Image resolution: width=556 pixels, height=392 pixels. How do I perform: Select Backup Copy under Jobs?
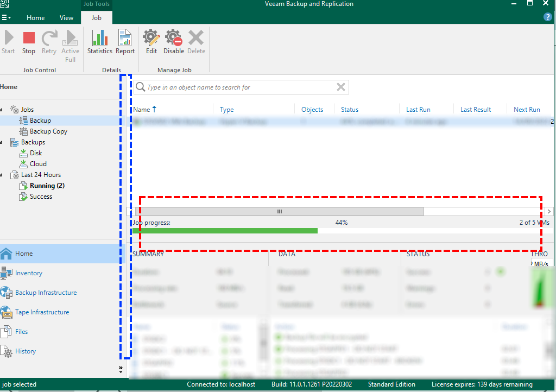coord(48,131)
